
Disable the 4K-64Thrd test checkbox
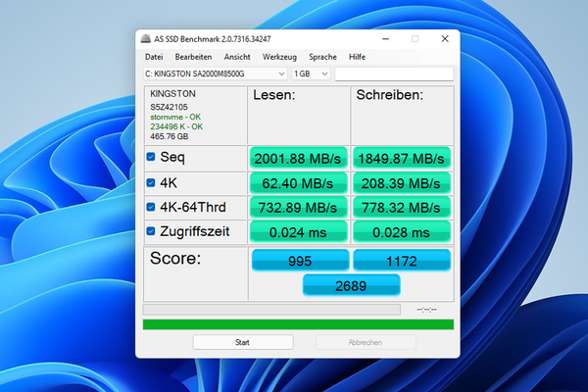[x=151, y=207]
